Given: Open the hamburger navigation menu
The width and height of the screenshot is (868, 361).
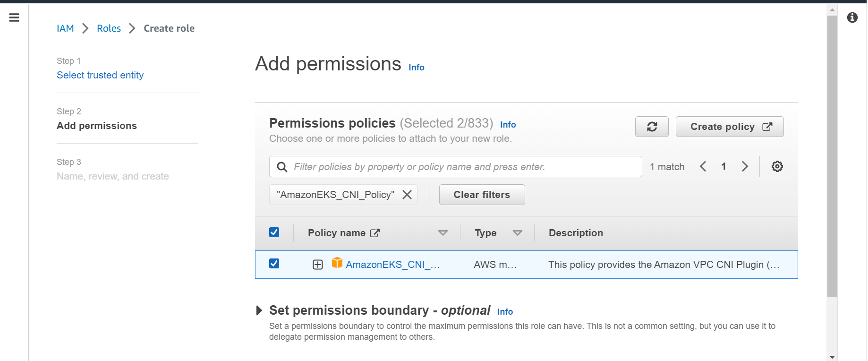Looking at the screenshot, I should (x=14, y=17).
